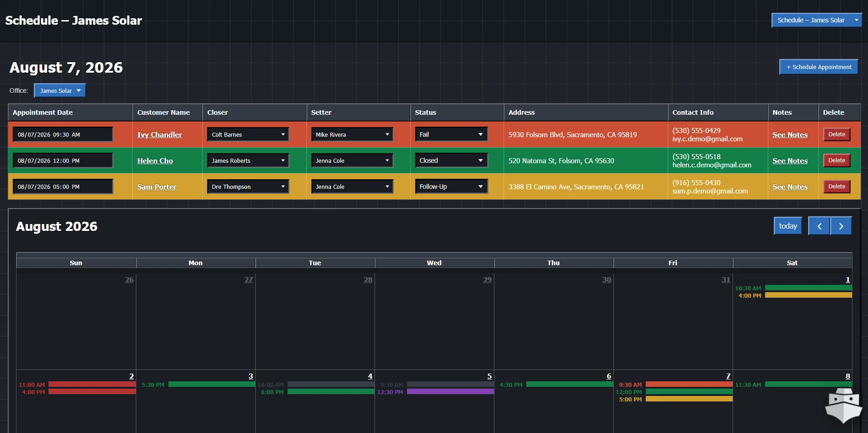Open Colt Barnes closer dropdown

click(248, 134)
